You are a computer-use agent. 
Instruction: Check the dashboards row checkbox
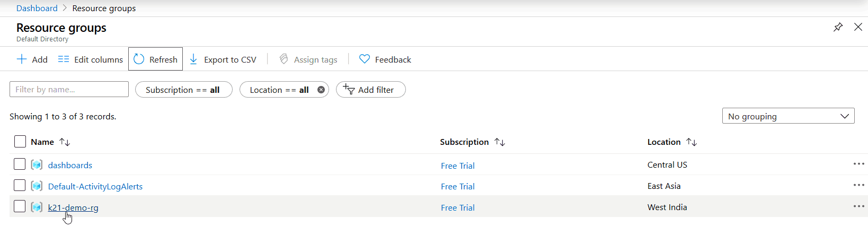click(20, 164)
